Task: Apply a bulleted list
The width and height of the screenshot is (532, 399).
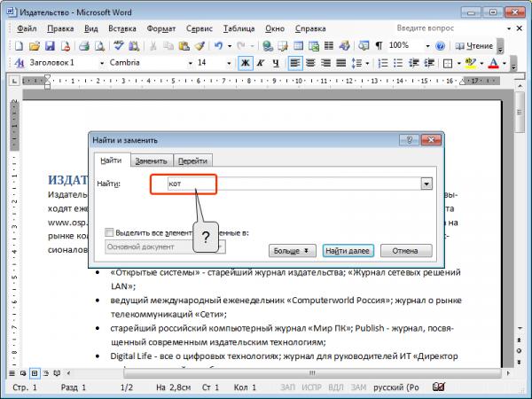Action: (x=398, y=63)
